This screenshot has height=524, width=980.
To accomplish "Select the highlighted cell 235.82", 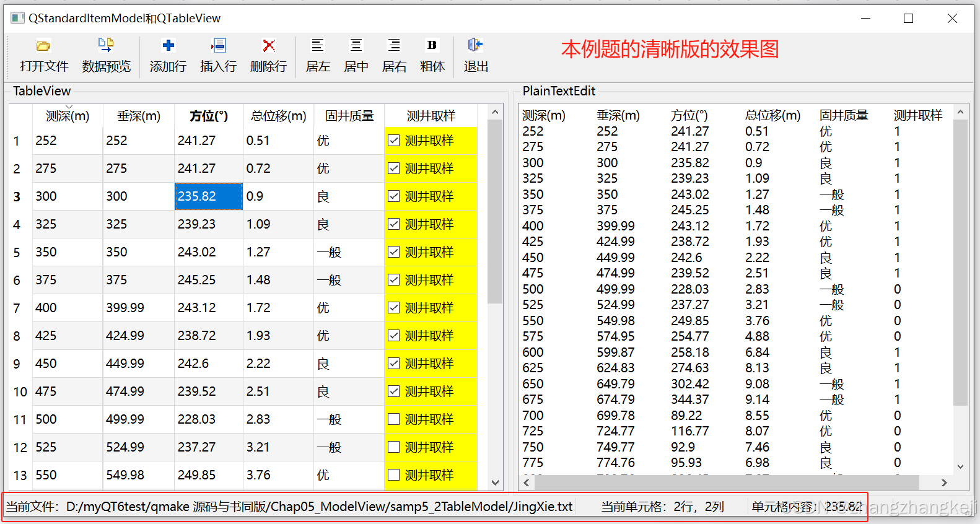I will (209, 196).
